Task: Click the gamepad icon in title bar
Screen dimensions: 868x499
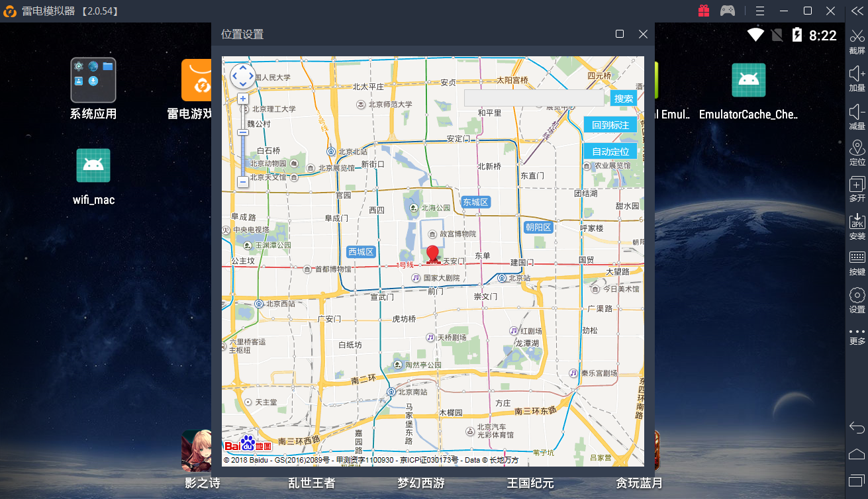Action: (728, 11)
